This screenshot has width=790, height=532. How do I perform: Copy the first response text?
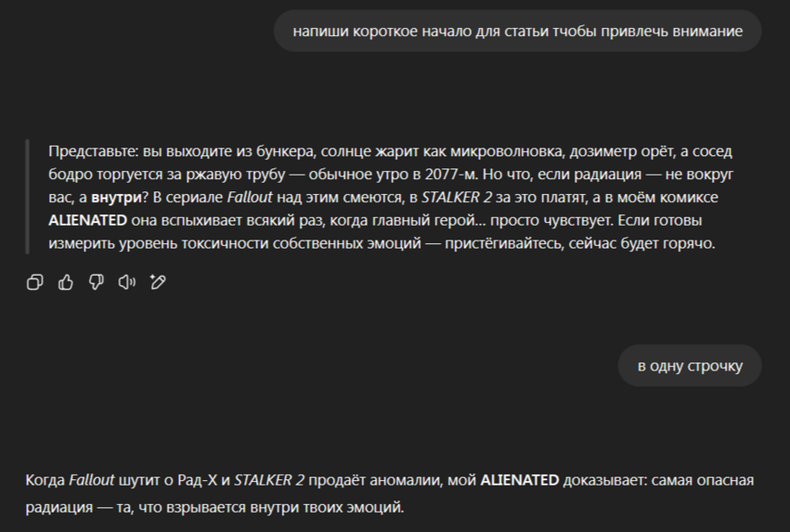coord(35,282)
